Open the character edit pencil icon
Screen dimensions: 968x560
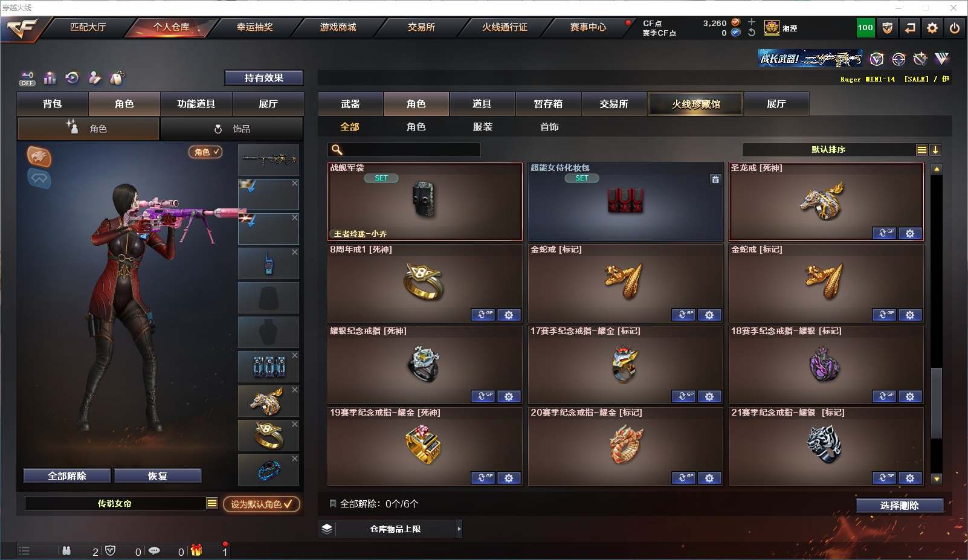[95, 77]
